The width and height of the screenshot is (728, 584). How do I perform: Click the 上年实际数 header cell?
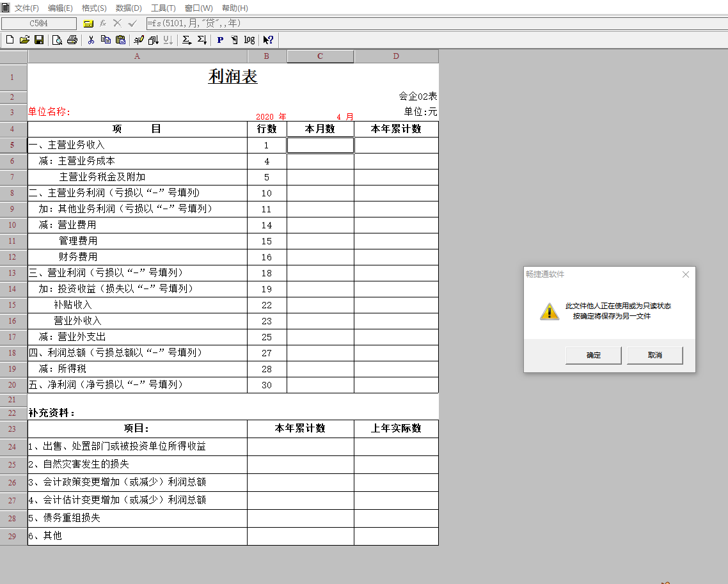click(x=396, y=429)
